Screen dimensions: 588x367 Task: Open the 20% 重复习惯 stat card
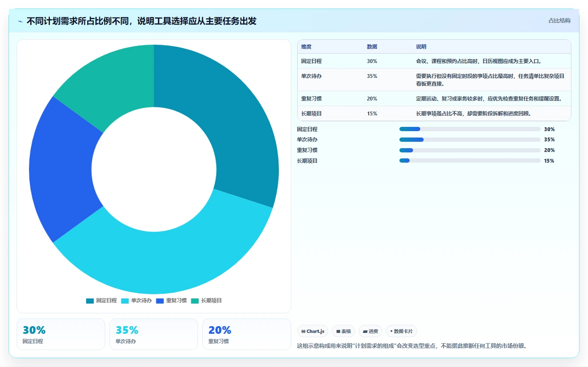click(x=247, y=334)
